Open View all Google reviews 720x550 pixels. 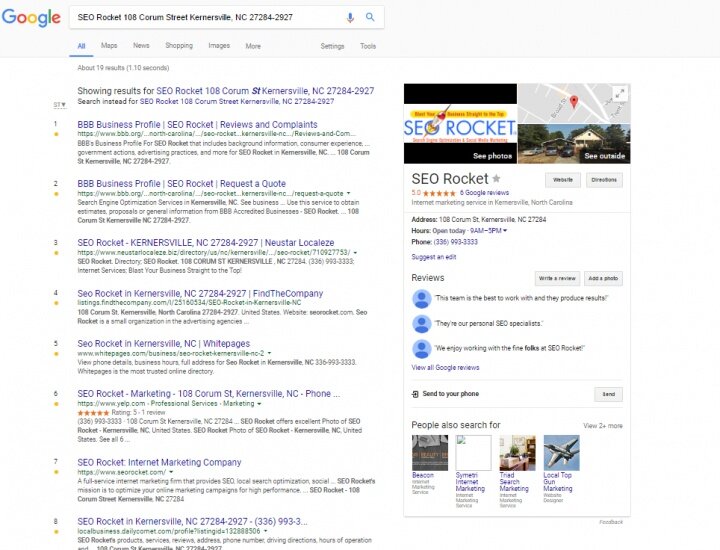(445, 368)
